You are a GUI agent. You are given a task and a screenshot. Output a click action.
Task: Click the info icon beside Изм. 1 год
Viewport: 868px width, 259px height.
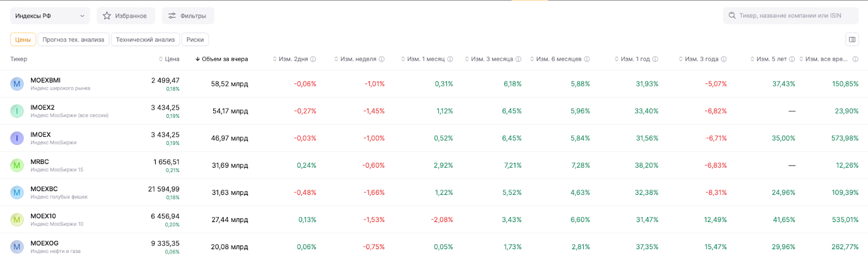[x=655, y=59]
